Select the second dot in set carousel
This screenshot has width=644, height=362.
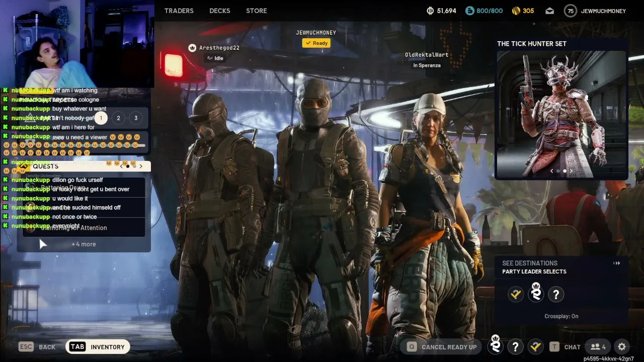pos(565,171)
